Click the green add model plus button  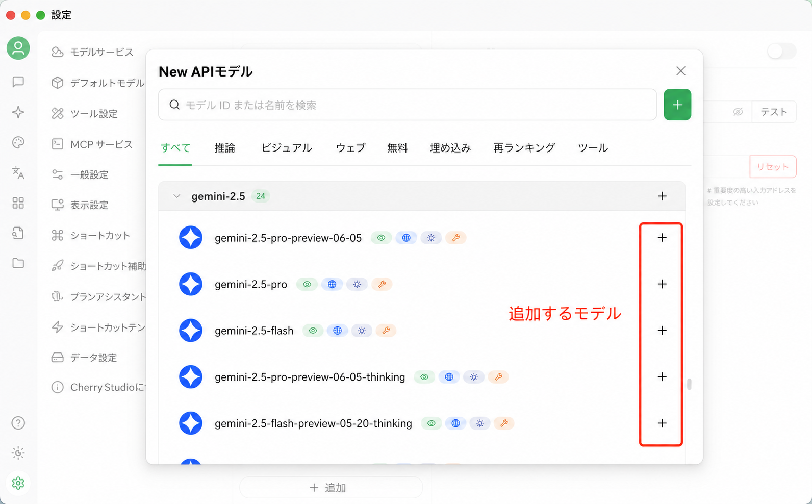(x=677, y=105)
